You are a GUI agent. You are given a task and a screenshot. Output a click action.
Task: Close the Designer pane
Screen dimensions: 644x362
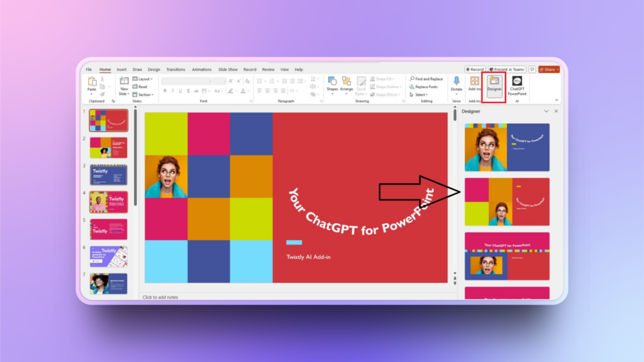pyautogui.click(x=556, y=111)
